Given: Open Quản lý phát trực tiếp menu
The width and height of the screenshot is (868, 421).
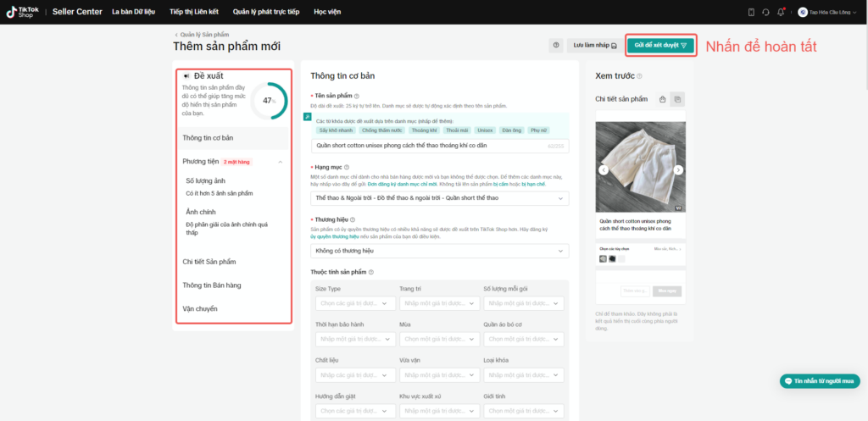Looking at the screenshot, I should 265,12.
